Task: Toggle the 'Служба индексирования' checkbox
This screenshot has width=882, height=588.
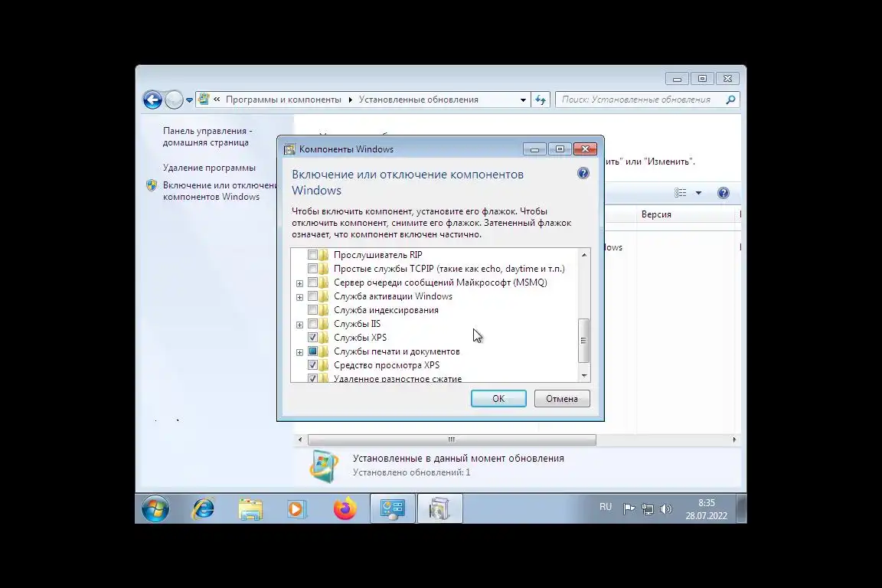Action: point(312,310)
